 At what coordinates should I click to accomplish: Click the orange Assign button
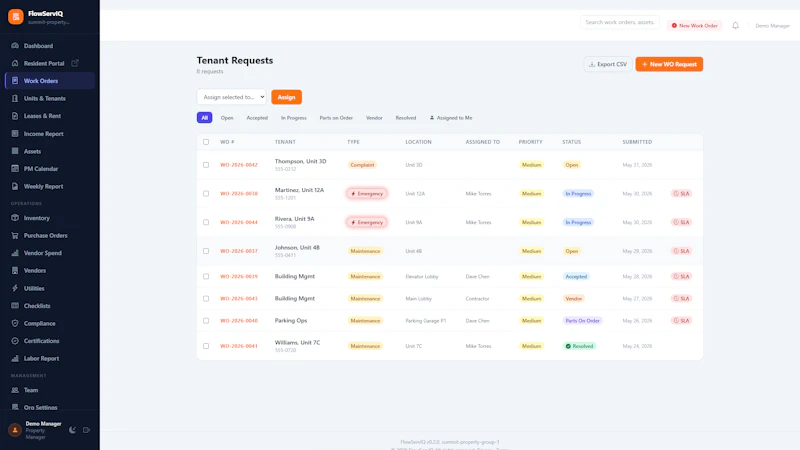(x=286, y=97)
